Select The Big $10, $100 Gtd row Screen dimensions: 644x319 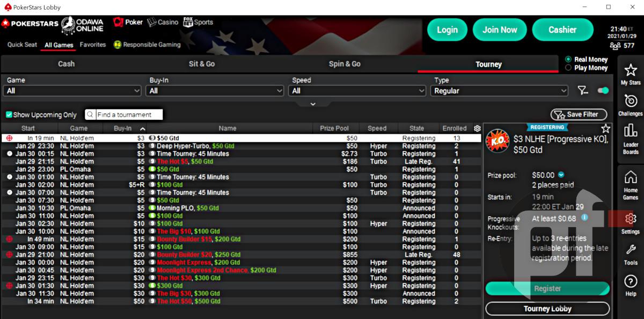pos(241,231)
